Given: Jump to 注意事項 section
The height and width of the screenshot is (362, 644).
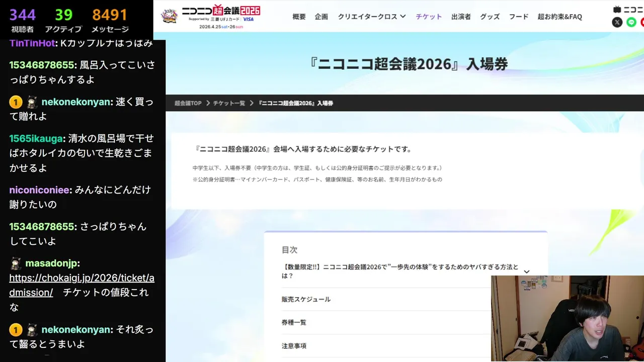Looking at the screenshot, I should coord(294,346).
